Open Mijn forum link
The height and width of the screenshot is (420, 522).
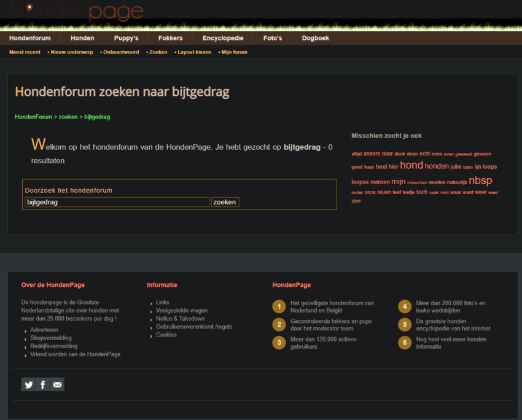point(235,52)
